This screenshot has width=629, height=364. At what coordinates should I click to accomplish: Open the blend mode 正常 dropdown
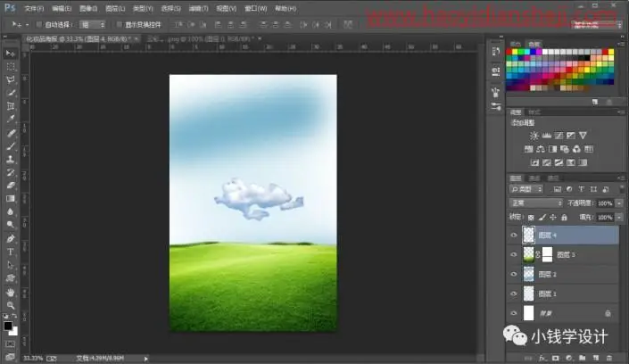536,203
